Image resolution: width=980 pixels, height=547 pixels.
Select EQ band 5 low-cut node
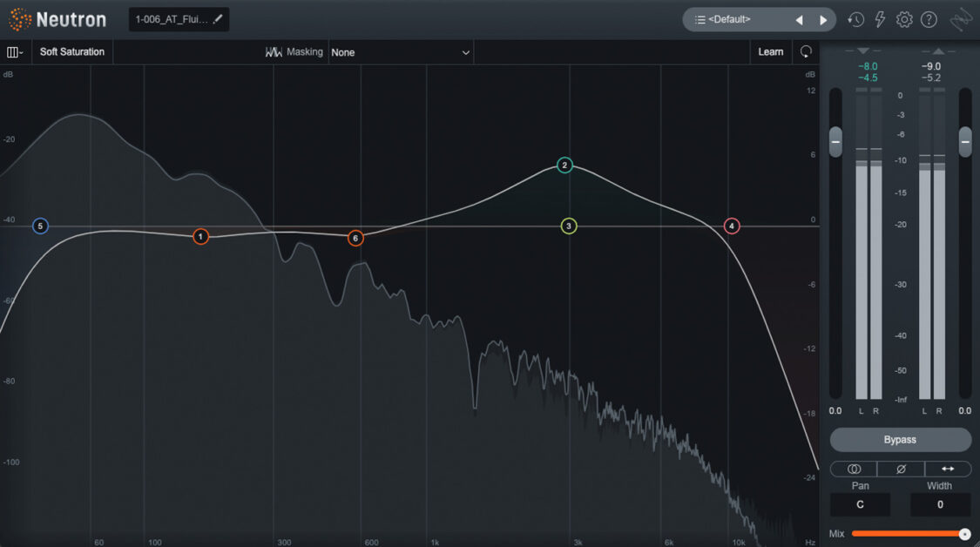coord(40,225)
